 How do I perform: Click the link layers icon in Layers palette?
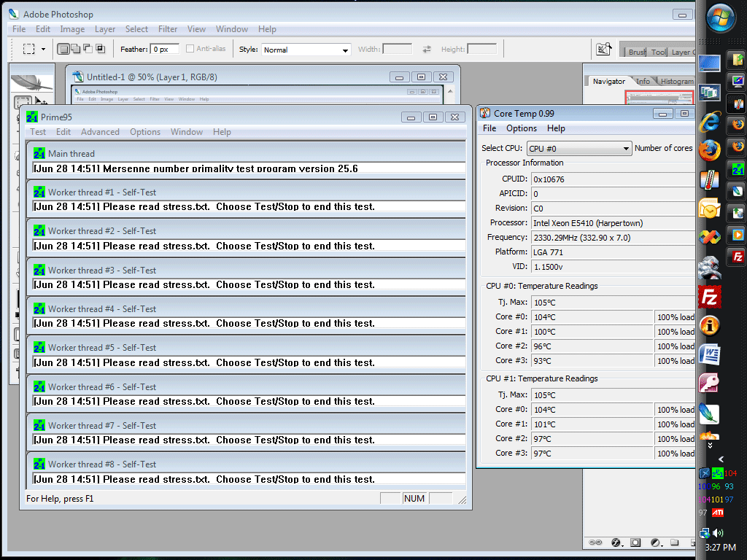pos(595,542)
